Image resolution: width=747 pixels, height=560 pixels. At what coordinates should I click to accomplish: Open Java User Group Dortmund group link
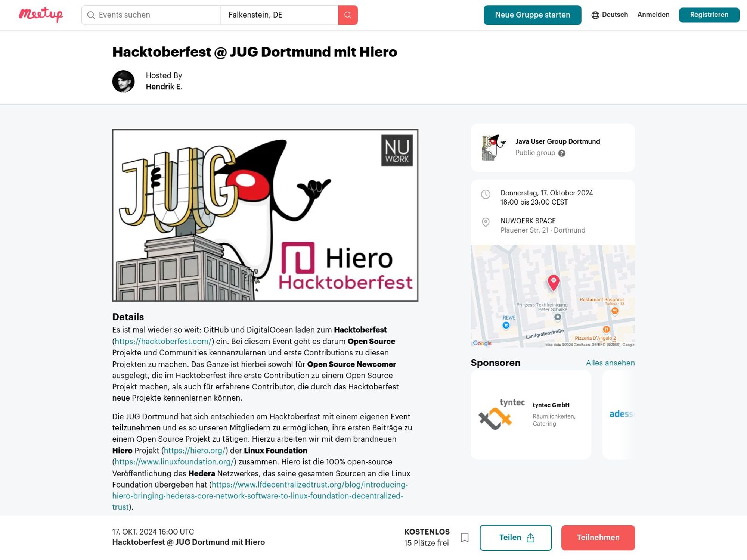tap(558, 141)
